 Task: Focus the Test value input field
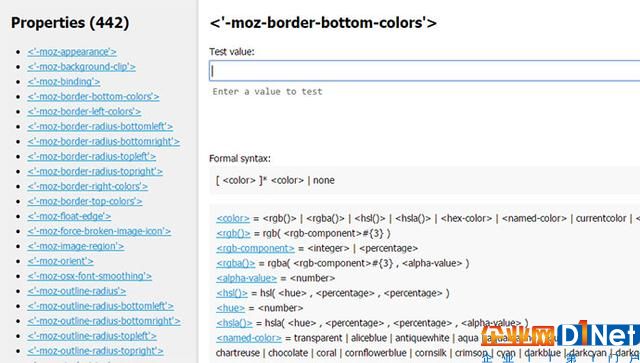(x=424, y=71)
